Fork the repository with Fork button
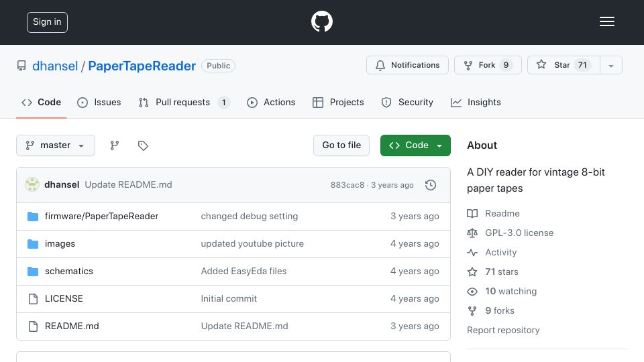Screen dimensions: 644x362 pyautogui.click(x=488, y=65)
